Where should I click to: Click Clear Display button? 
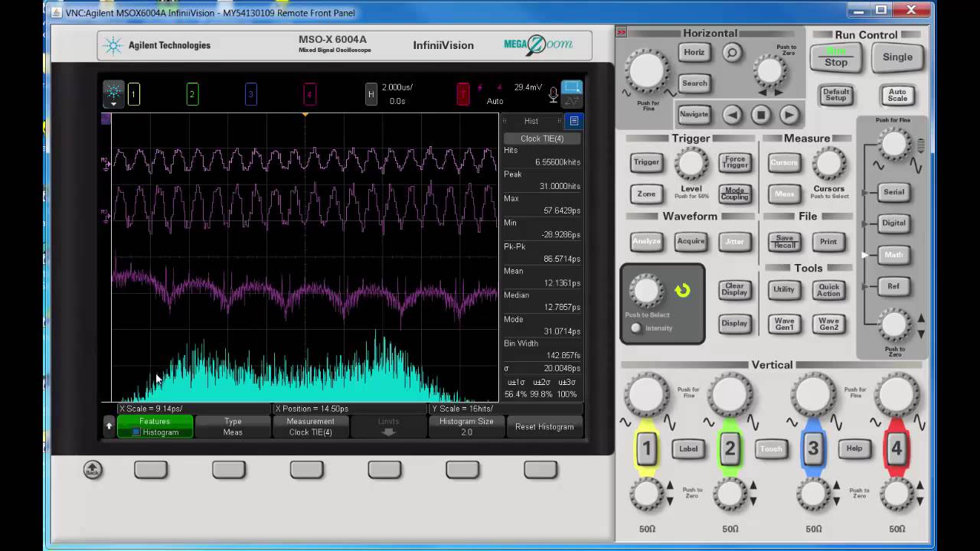pyautogui.click(x=734, y=289)
